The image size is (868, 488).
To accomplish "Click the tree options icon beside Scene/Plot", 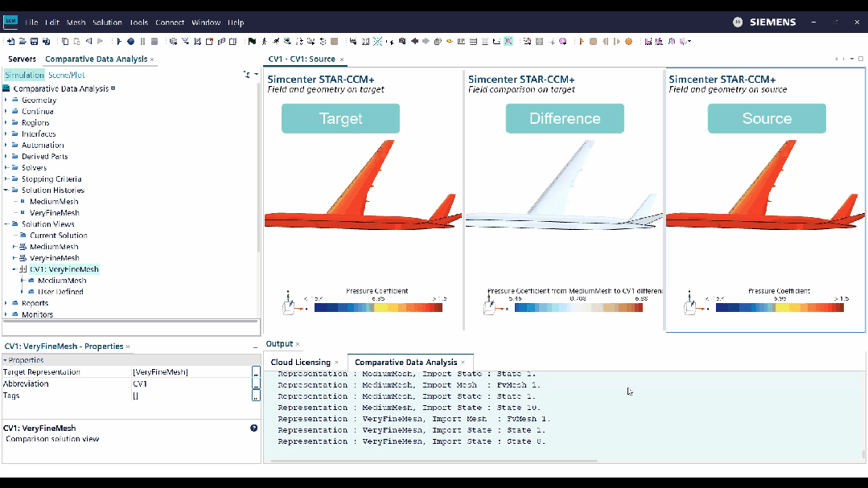I will tap(247, 74).
